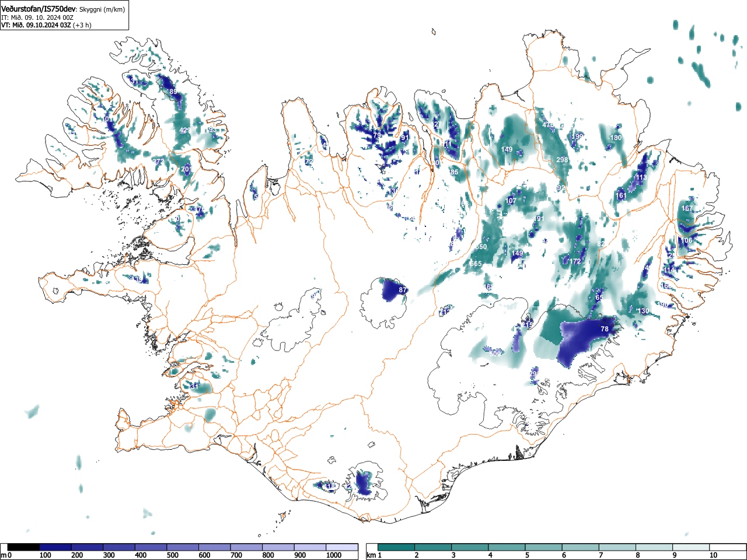Screen dimensions: 747x560
Task: Click the 600–700 m legend swatch
Action: (215, 547)
